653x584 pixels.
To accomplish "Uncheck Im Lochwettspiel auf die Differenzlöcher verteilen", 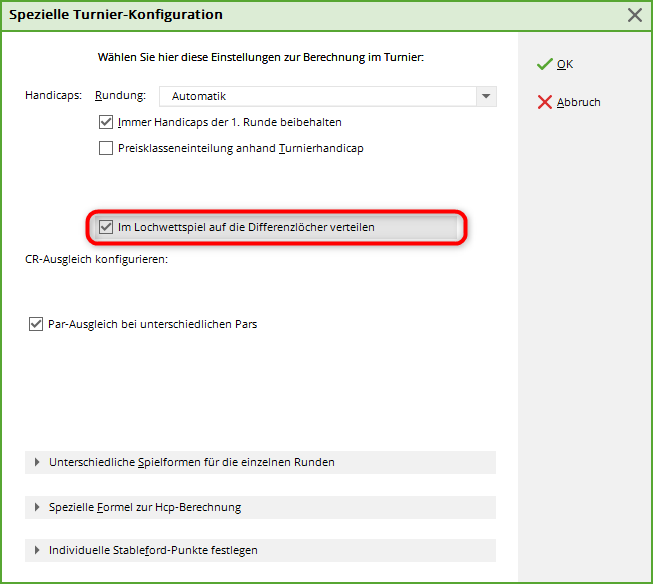I will click(x=107, y=228).
